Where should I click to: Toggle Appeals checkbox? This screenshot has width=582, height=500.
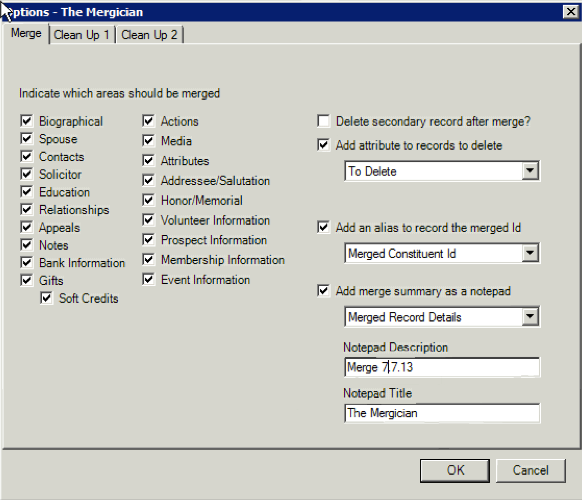(x=27, y=227)
